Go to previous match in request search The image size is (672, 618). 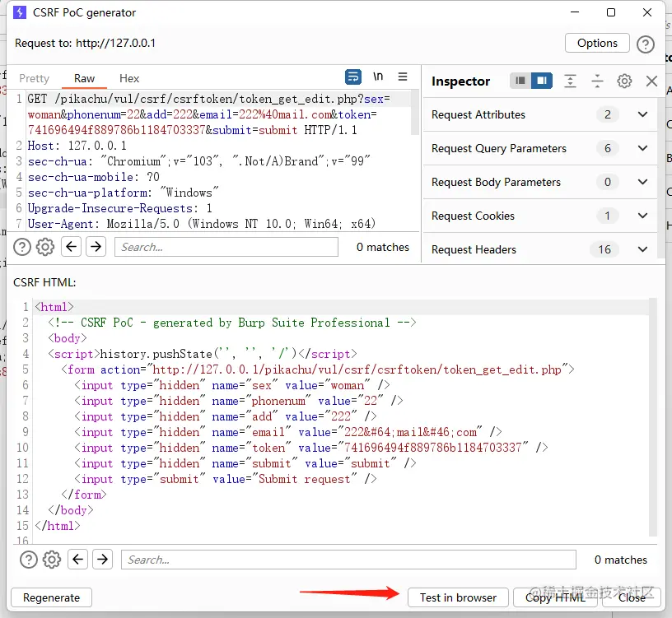click(x=71, y=247)
